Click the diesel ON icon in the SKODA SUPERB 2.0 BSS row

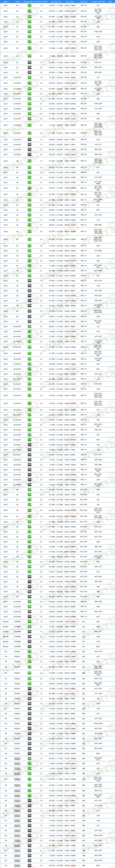[30, 637]
